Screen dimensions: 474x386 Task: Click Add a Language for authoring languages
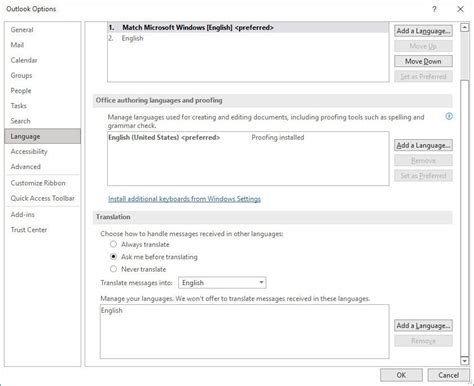click(x=423, y=145)
